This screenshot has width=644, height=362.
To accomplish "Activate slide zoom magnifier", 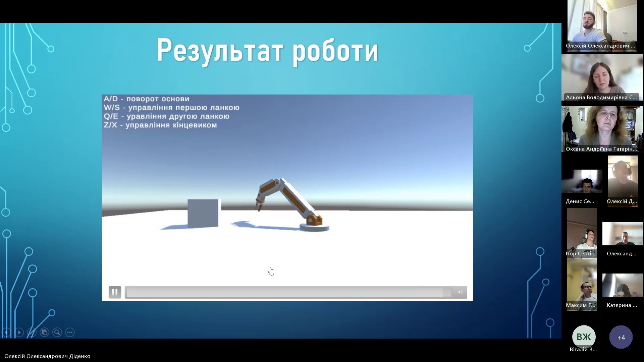I will click(57, 333).
